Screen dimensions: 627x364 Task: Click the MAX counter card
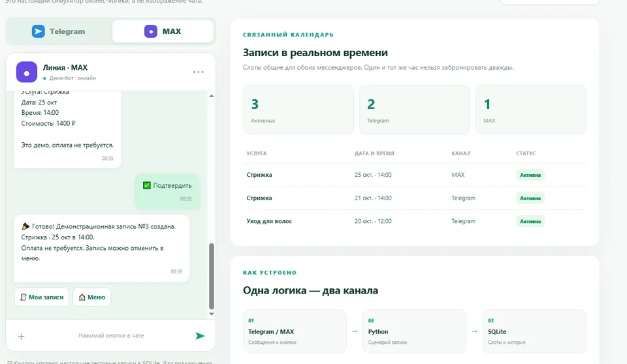[x=531, y=110]
